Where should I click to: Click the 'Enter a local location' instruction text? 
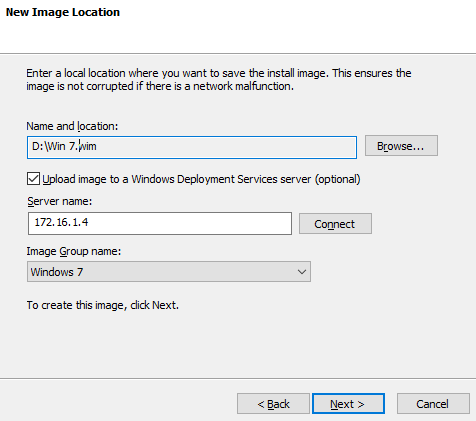click(219, 80)
